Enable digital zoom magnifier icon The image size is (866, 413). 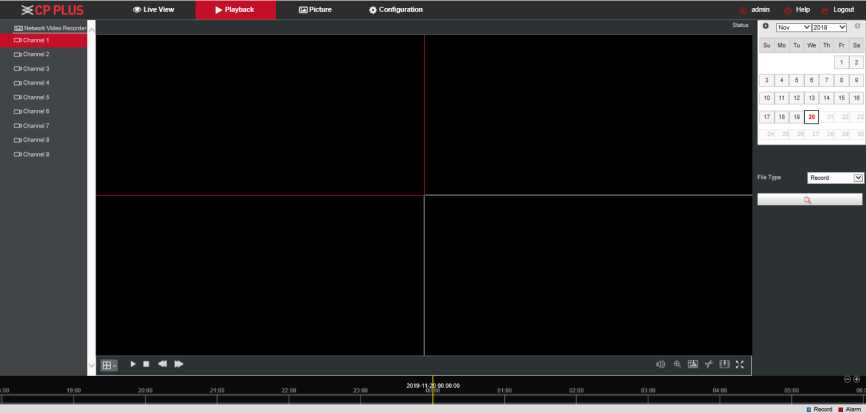(677, 364)
